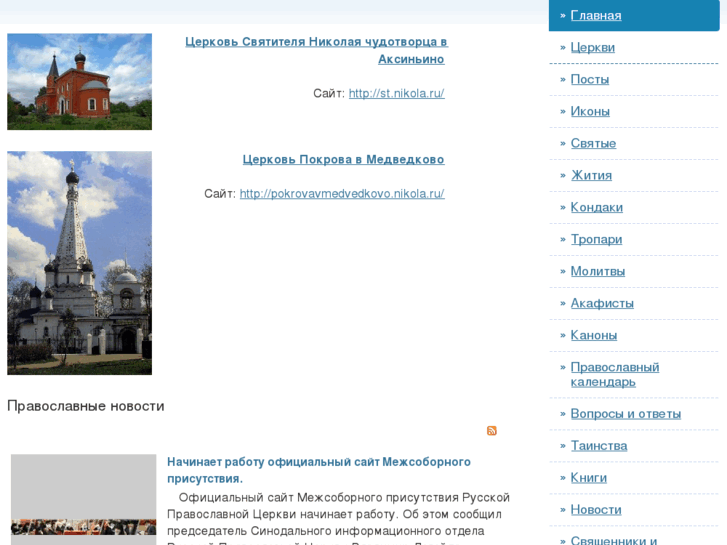Click the Православные новости heading

pyautogui.click(x=86, y=406)
